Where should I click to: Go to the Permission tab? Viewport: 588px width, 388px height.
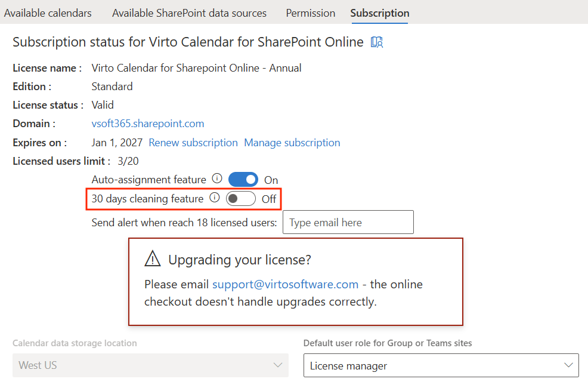[310, 13]
